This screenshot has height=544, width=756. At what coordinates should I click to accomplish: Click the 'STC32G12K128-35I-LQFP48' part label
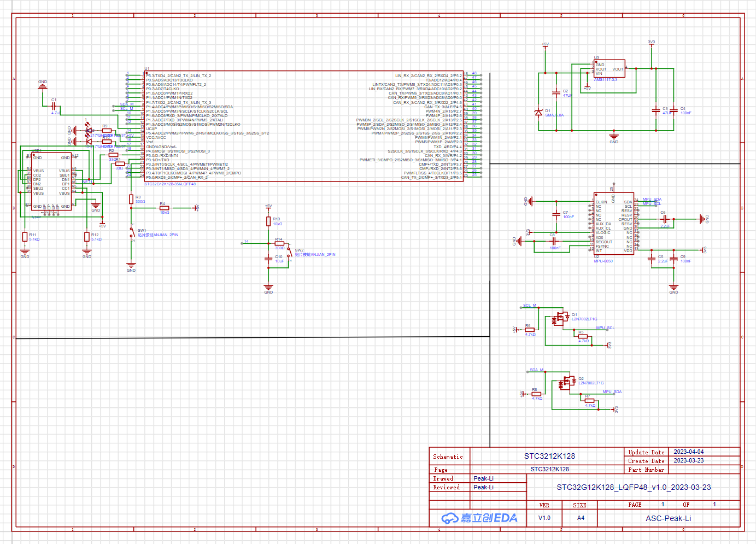click(x=170, y=184)
